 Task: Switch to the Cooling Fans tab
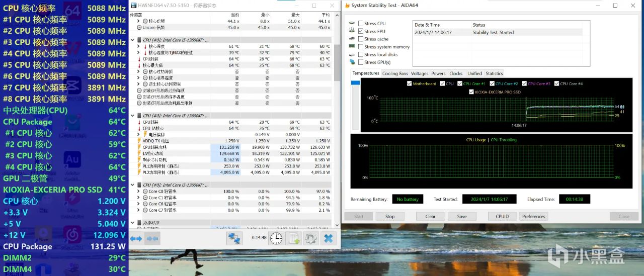395,73
